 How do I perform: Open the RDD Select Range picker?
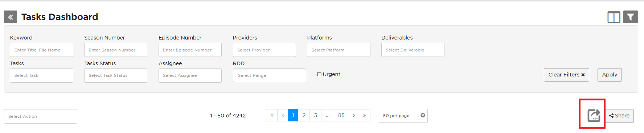270,75
